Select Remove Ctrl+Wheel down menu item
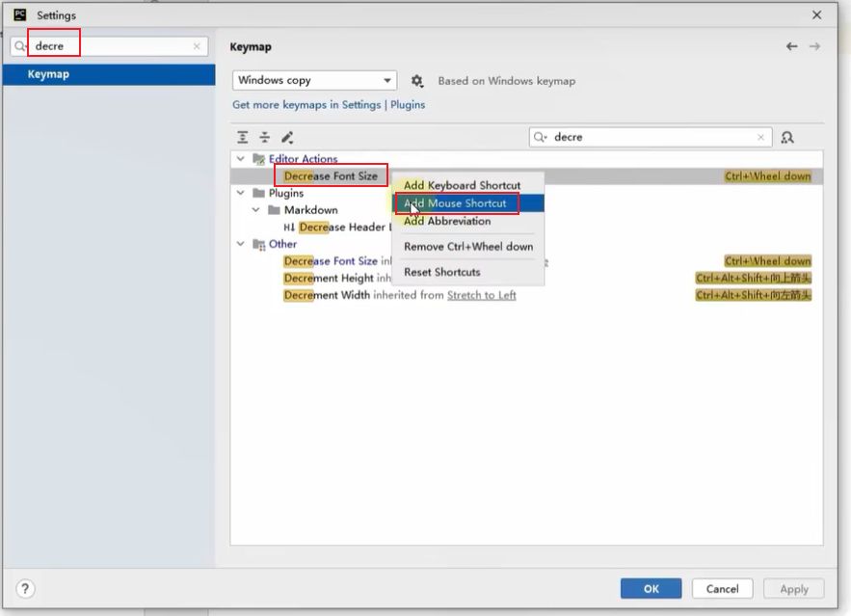 click(467, 247)
